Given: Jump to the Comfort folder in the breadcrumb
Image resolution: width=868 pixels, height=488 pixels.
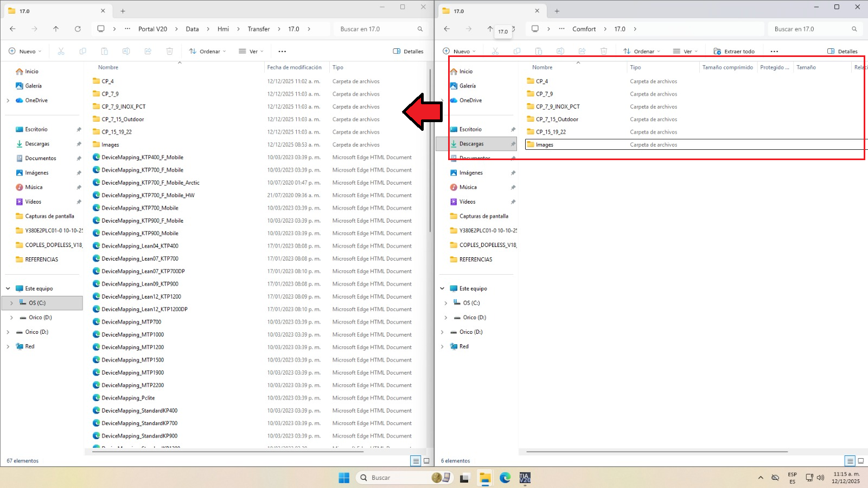Looking at the screenshot, I should tap(584, 29).
